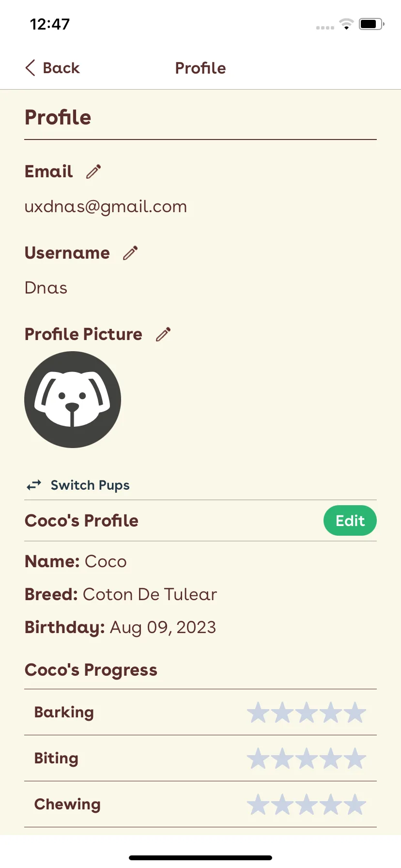Tap the Wi-Fi status icon
Image resolution: width=401 pixels, height=868 pixels.
coord(346,24)
